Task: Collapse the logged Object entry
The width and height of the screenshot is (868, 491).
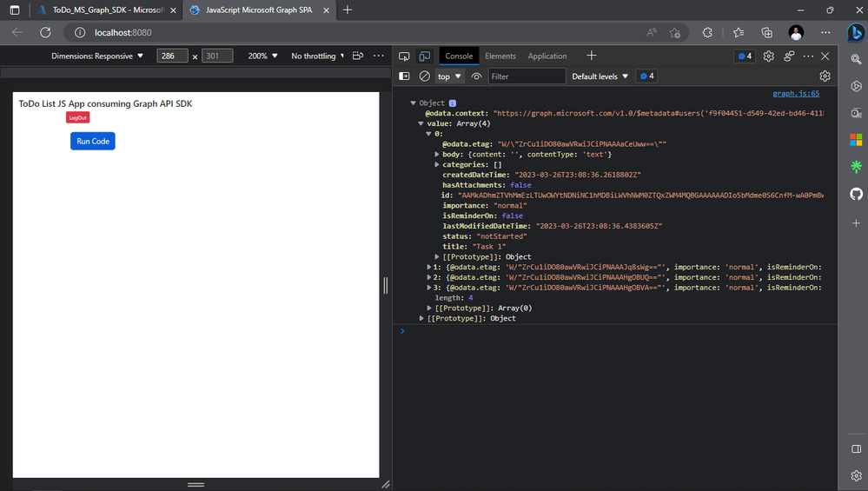Action: pyautogui.click(x=413, y=103)
